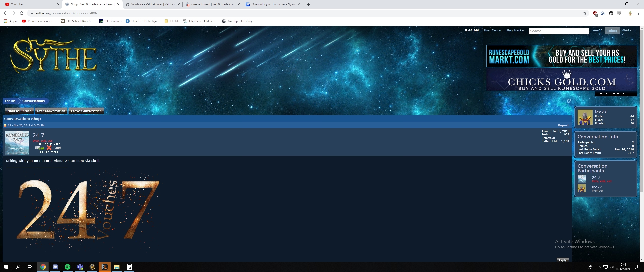Click the small popup icon above the sidebar
This screenshot has height=272, width=644.
point(569,101)
